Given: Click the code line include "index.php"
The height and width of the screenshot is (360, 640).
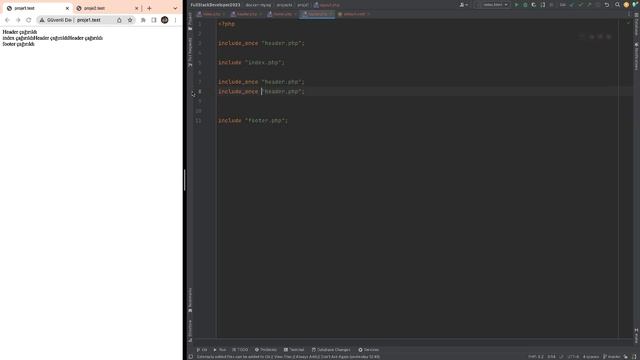Looking at the screenshot, I should [251, 62].
